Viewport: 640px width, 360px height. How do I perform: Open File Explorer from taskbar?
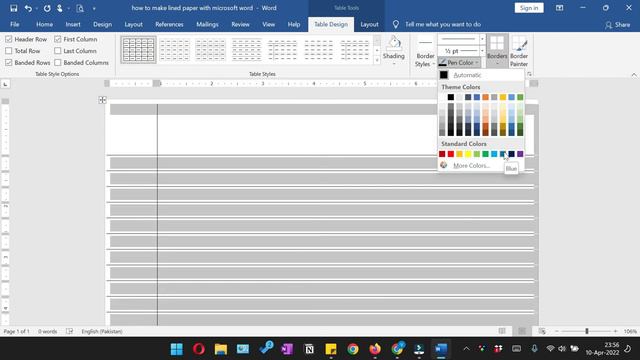tap(221, 349)
